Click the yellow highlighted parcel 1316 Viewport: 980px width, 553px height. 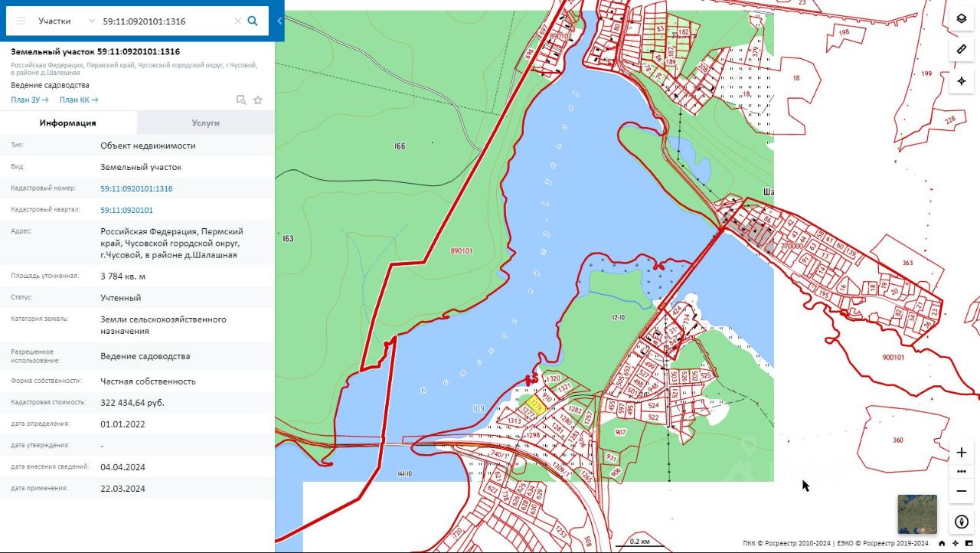[x=537, y=404]
